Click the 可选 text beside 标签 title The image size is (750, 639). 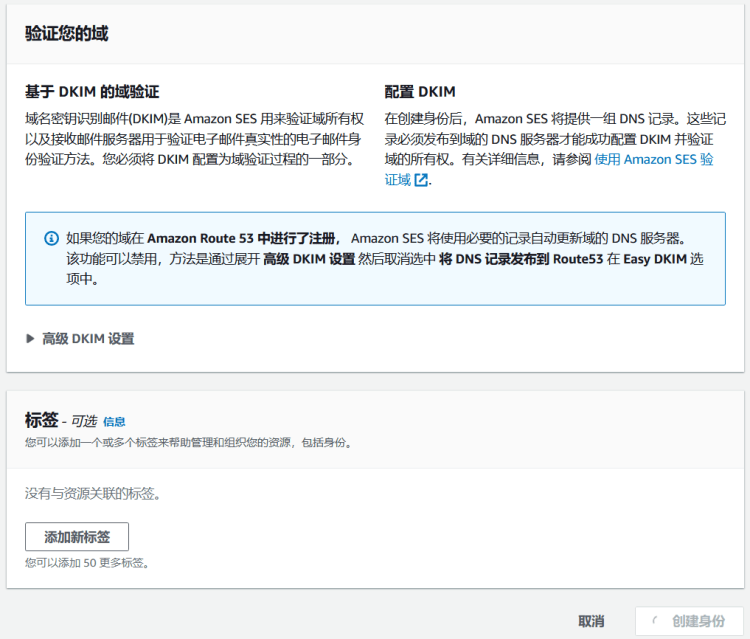click(x=84, y=421)
